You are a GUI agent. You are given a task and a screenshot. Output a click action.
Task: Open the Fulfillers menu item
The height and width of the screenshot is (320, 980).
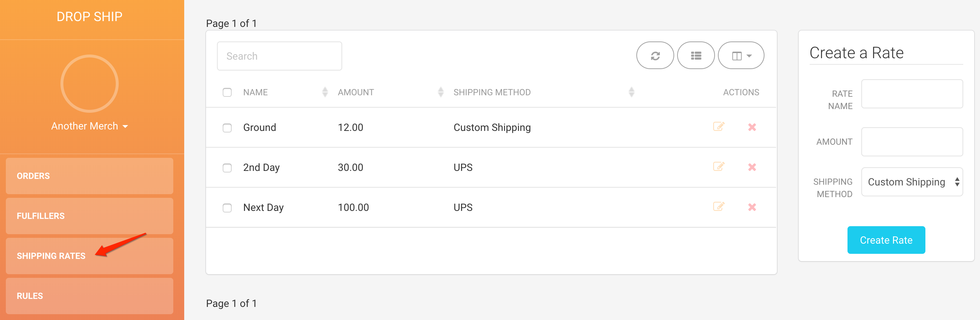click(x=90, y=216)
